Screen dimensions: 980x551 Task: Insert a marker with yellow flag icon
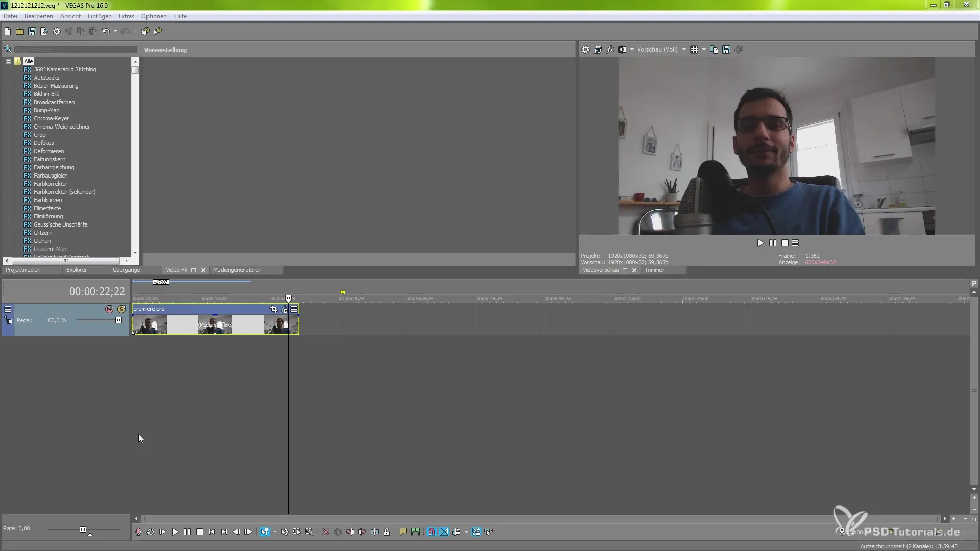403,532
